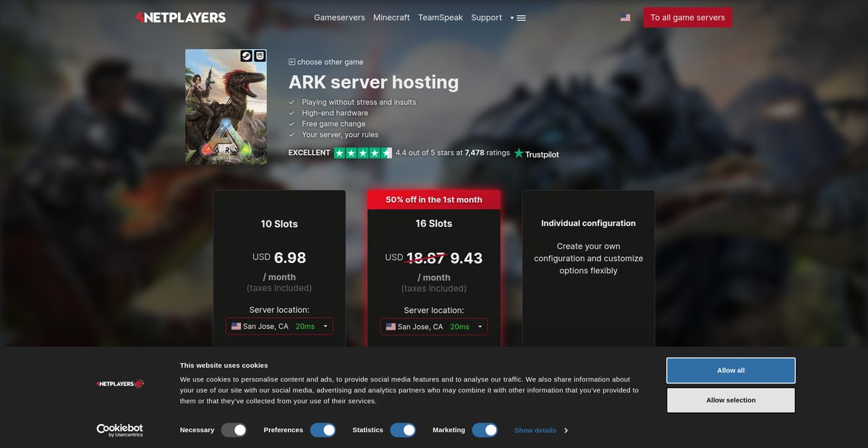Open the TeamSpeak menu item
868x448 pixels.
tap(441, 17)
